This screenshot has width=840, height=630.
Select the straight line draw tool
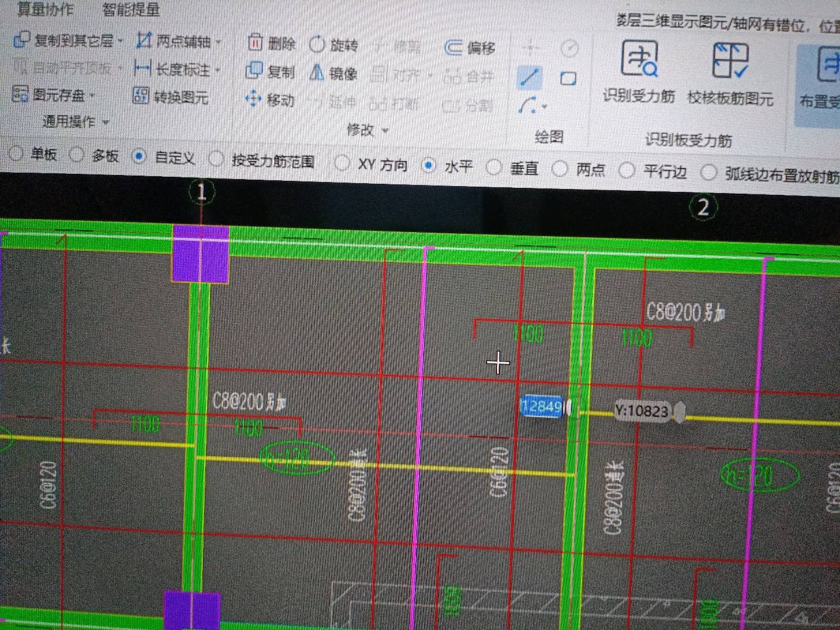click(x=530, y=77)
